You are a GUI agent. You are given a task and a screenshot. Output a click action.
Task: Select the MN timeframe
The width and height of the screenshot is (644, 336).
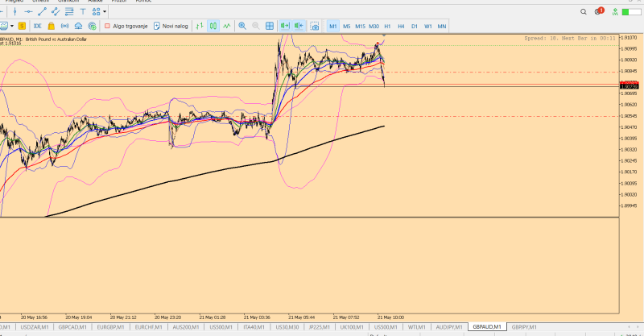pos(441,26)
